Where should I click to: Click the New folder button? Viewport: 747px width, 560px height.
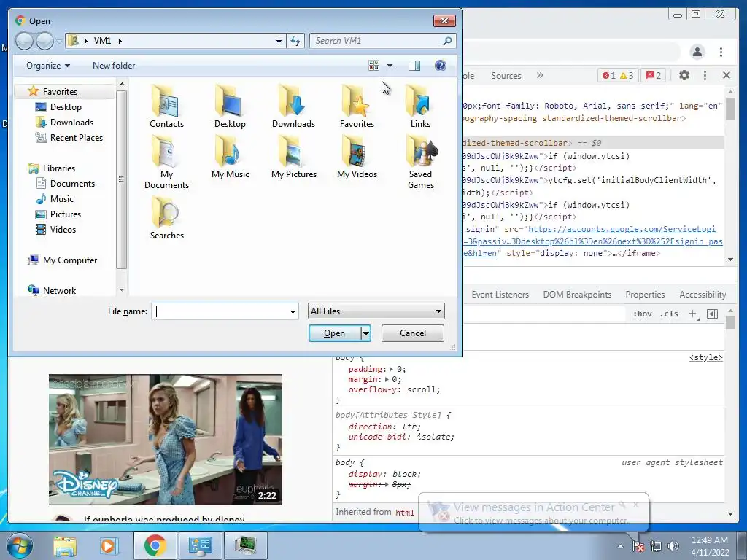(114, 66)
